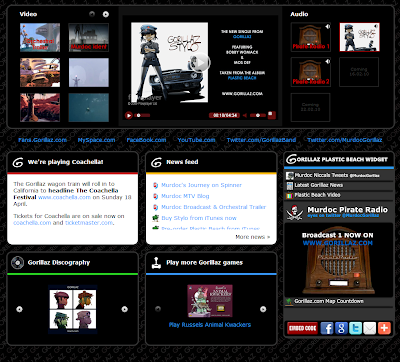Click the palm tree icon beside Map Countdown
This screenshot has width=400, height=362.
point(289,302)
